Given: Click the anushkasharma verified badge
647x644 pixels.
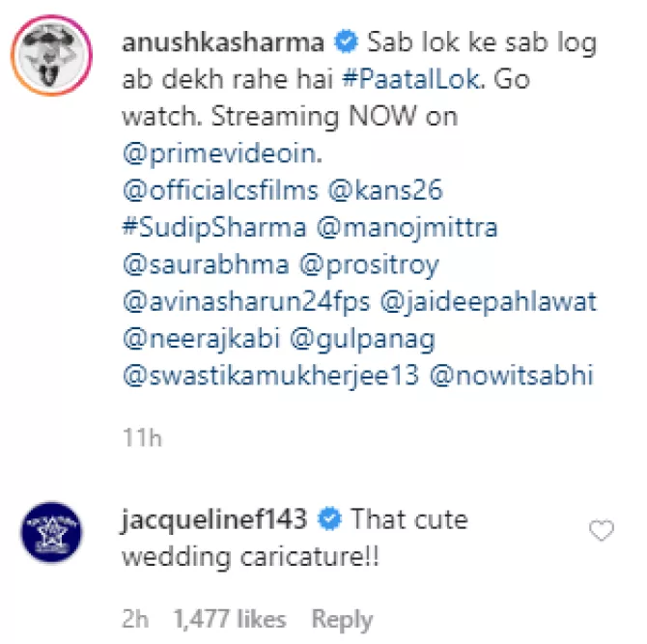Looking at the screenshot, I should [x=346, y=42].
